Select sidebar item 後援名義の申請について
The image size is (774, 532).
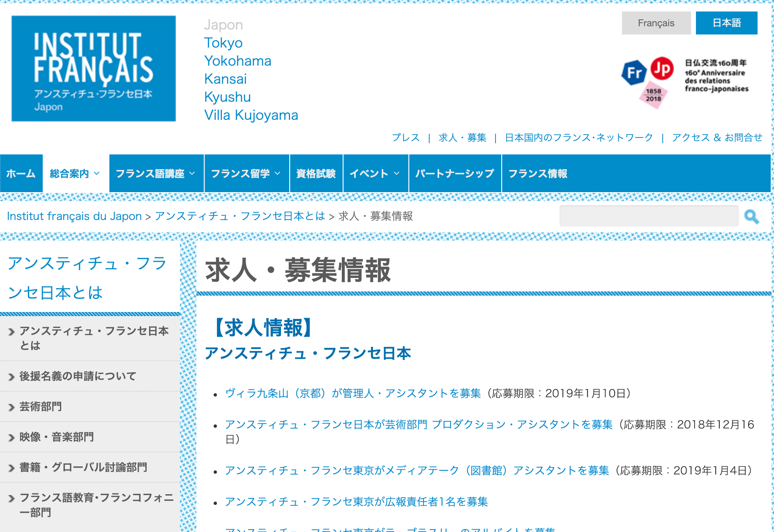coord(78,376)
